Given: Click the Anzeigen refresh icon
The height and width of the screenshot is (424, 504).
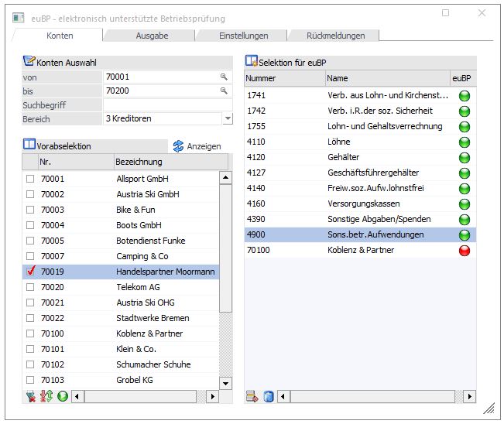Looking at the screenshot, I should [x=178, y=145].
